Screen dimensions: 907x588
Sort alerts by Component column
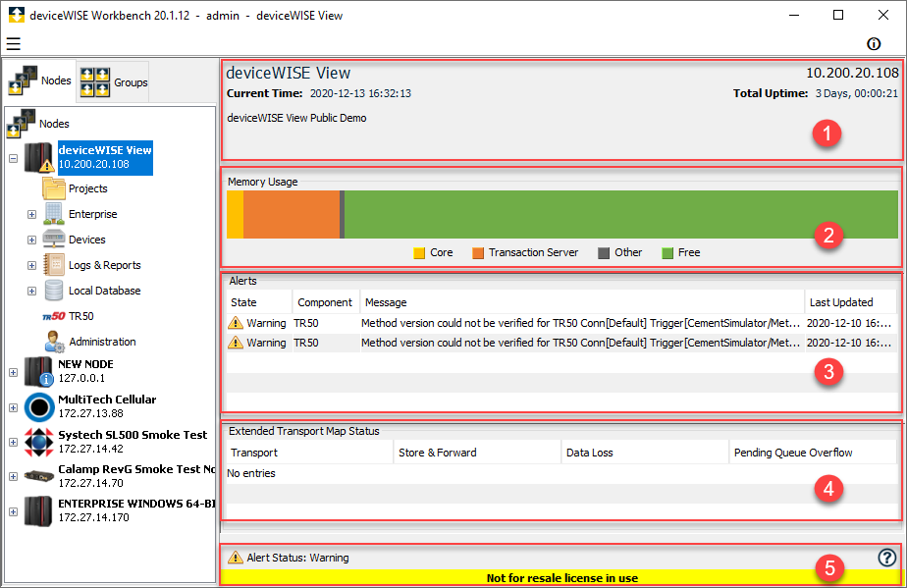[x=326, y=302]
